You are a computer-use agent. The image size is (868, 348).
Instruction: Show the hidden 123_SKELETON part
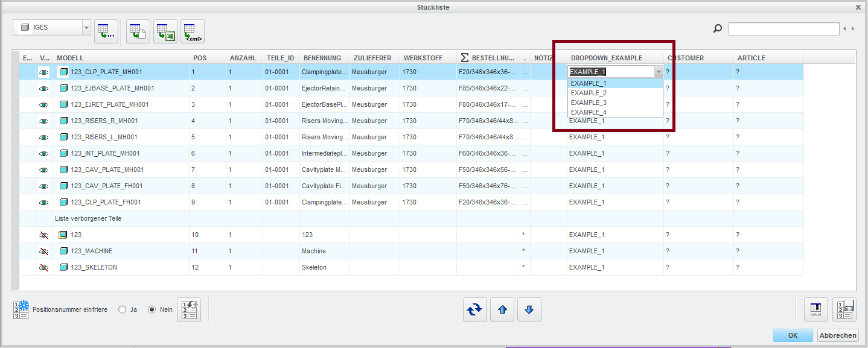coord(43,267)
